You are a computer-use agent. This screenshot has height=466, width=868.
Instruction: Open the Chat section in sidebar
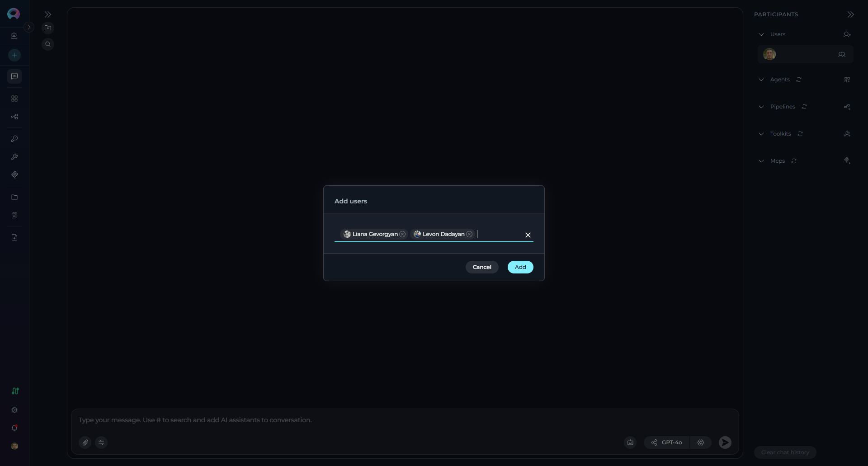coord(14,76)
